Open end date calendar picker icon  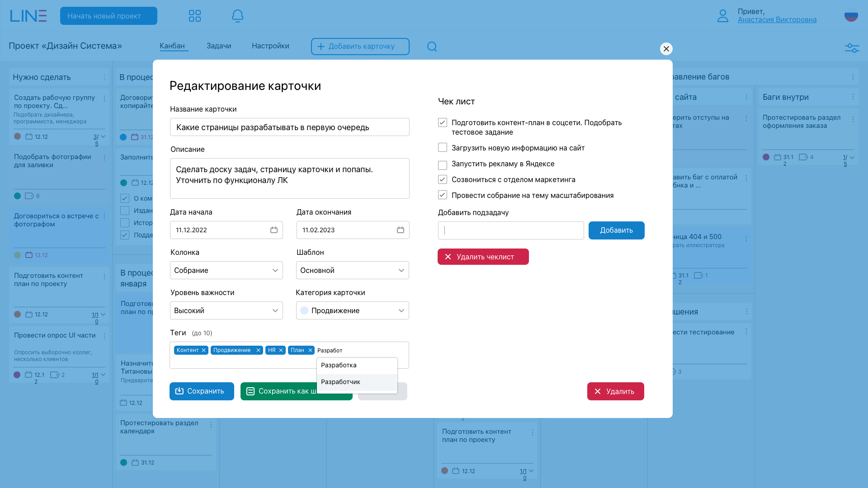pos(401,230)
